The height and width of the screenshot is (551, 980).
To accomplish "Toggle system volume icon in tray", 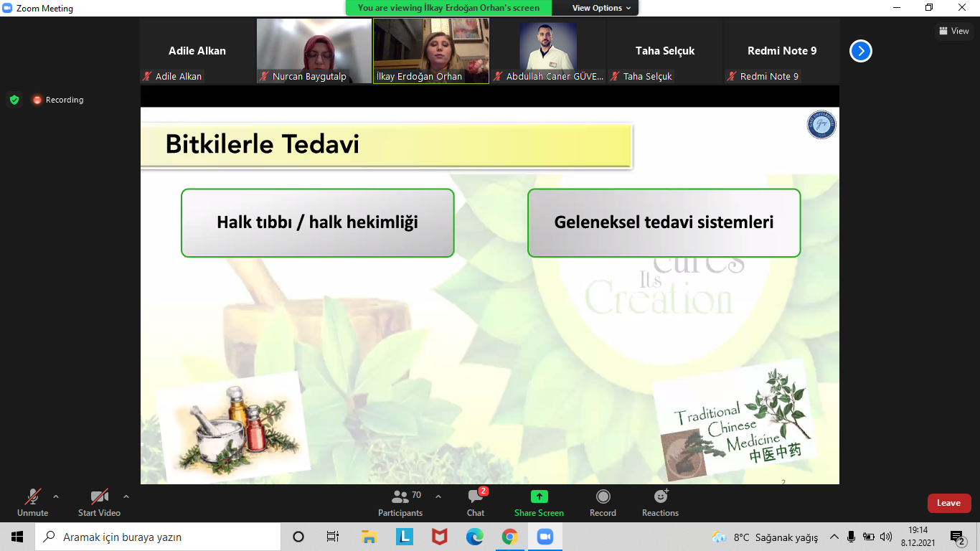I will coord(886,537).
